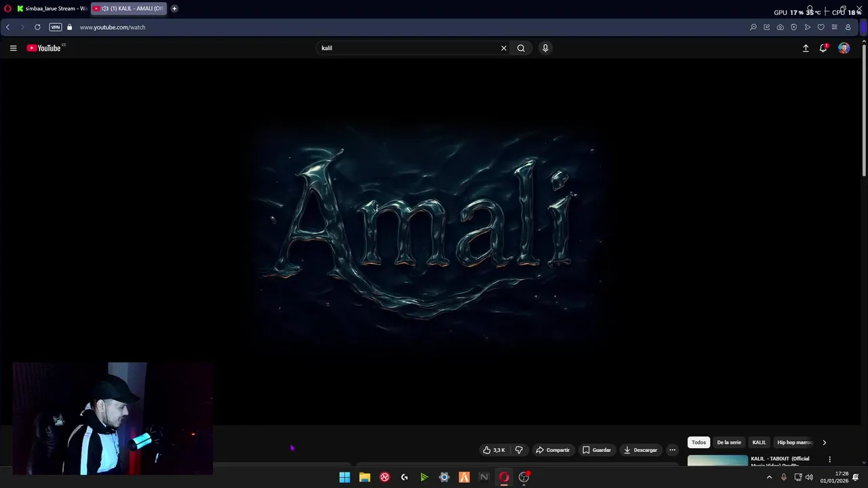Open the green play-arrow taskbar app
Viewport: 868px width, 488px height.
425,477
